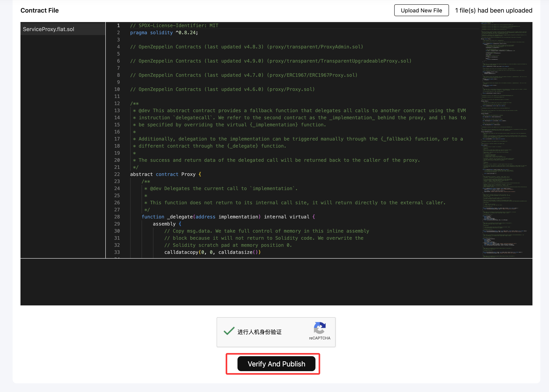
Task: Toggle the reCAPTCHA verification checkmark
Action: click(229, 331)
